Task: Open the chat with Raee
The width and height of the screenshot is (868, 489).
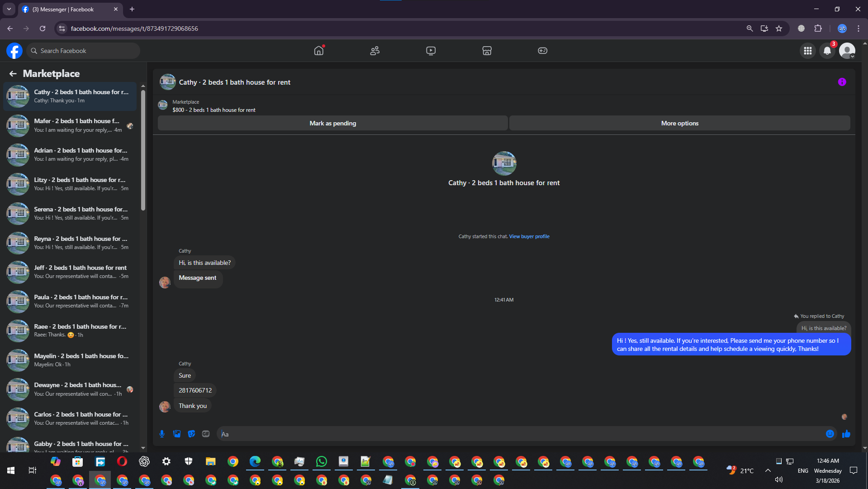Action: [x=70, y=331]
